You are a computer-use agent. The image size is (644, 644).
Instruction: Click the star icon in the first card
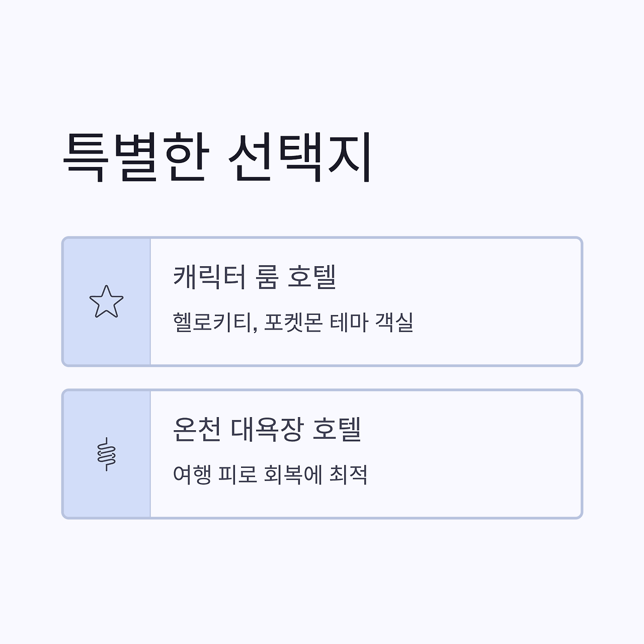click(x=106, y=302)
